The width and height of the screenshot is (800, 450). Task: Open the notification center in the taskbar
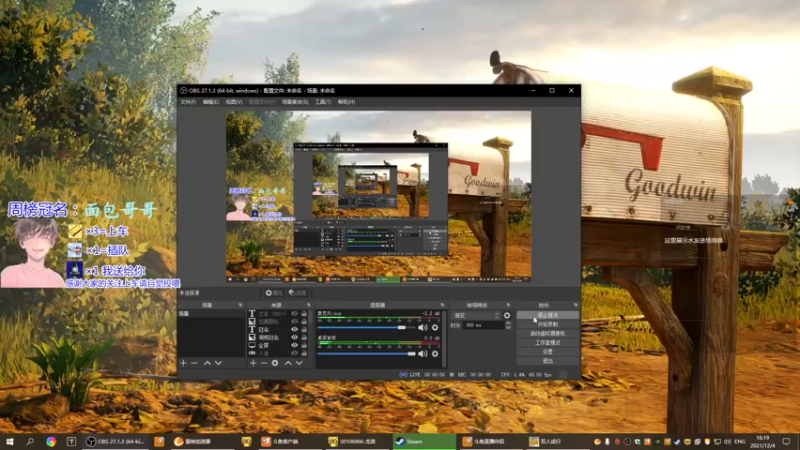point(786,441)
